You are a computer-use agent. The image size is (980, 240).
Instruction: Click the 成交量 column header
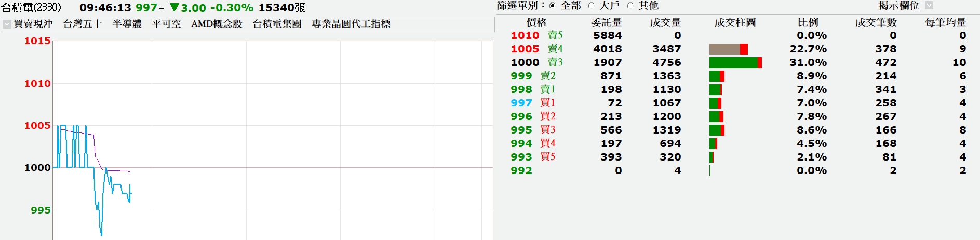tap(665, 23)
